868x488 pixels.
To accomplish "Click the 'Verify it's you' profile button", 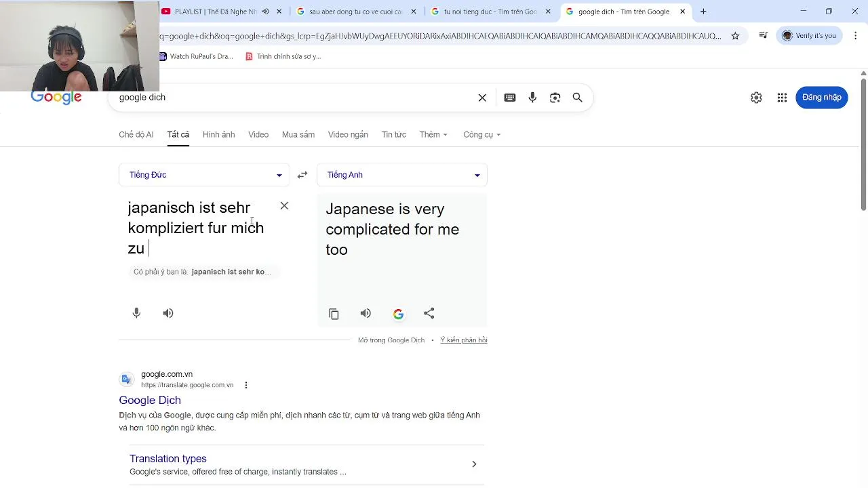I will tap(809, 36).
